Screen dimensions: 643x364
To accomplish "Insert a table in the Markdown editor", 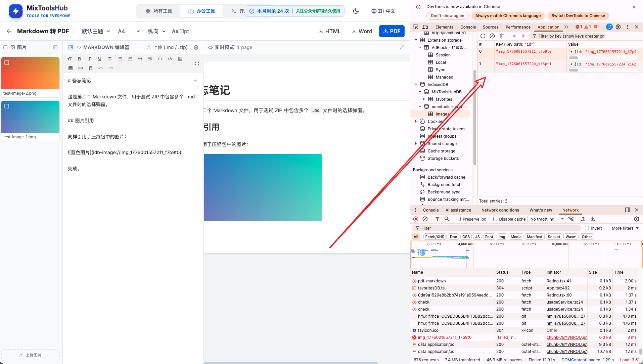I will [x=180, y=59].
